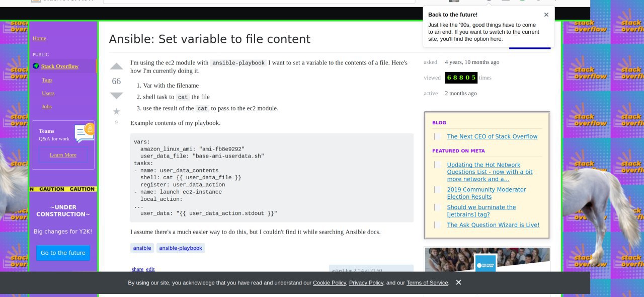The width and height of the screenshot is (644, 297).
Task: Click Learn More in the Teams box
Action: (x=63, y=155)
